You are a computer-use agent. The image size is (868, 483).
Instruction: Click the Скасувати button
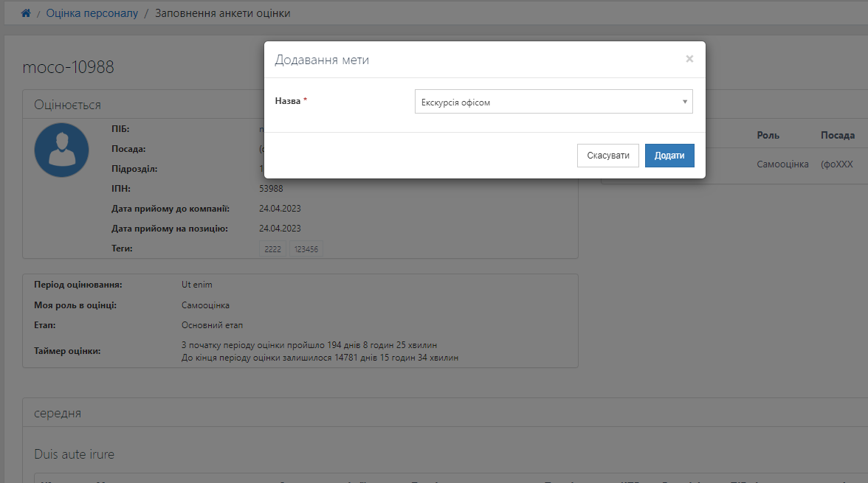coord(608,156)
